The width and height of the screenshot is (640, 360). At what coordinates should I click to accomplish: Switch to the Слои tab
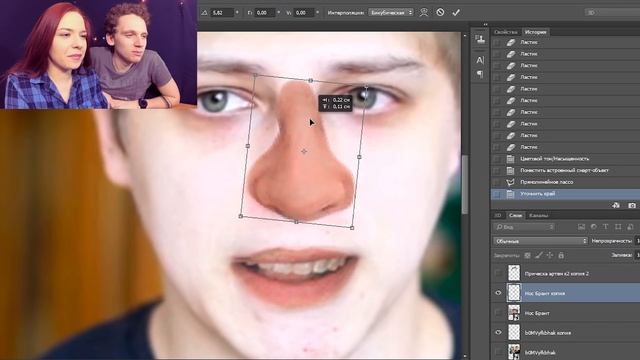point(515,215)
